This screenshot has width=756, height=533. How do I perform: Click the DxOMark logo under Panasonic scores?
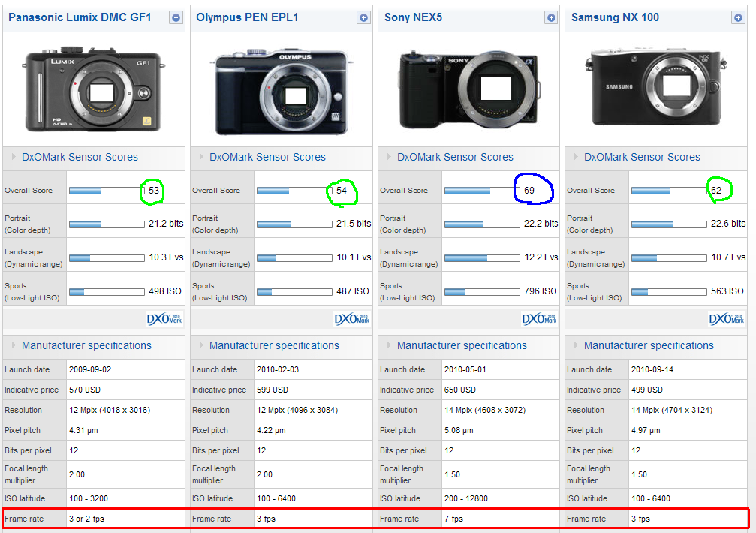pos(164,319)
